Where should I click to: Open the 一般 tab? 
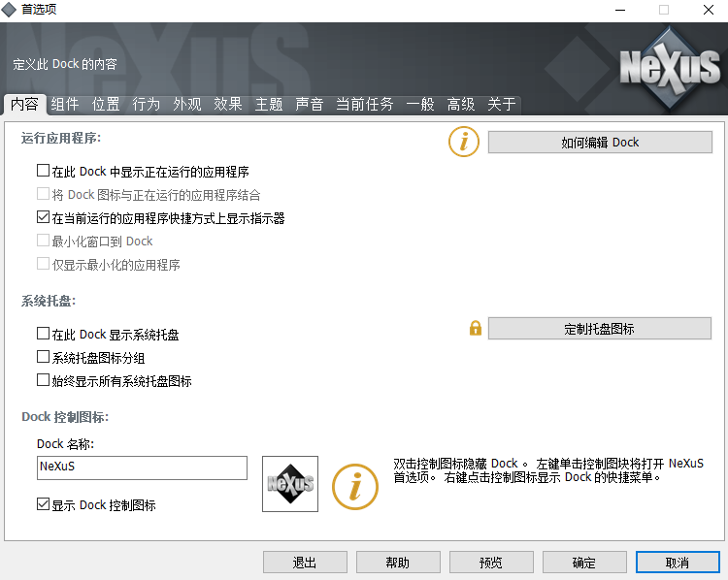(420, 104)
